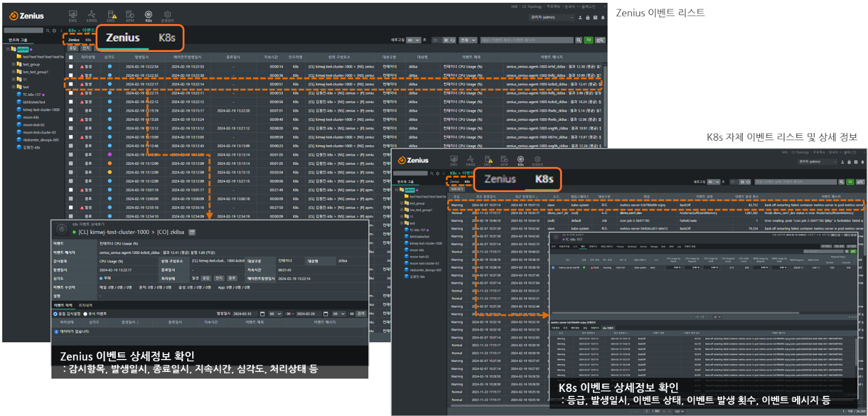Click the magnifier search button after the event search field in the Zenius window

pyautogui.click(x=578, y=40)
